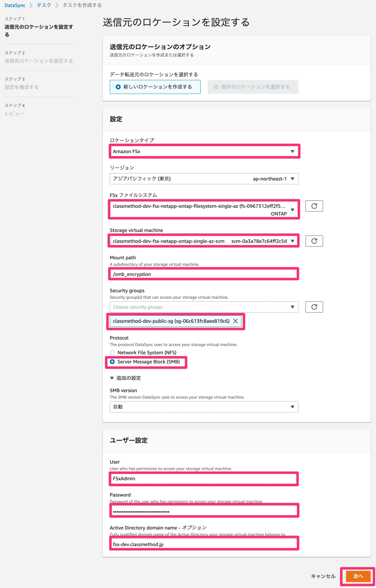Click the Mount path input field
Image resolution: width=376 pixels, height=588 pixels.
(204, 274)
